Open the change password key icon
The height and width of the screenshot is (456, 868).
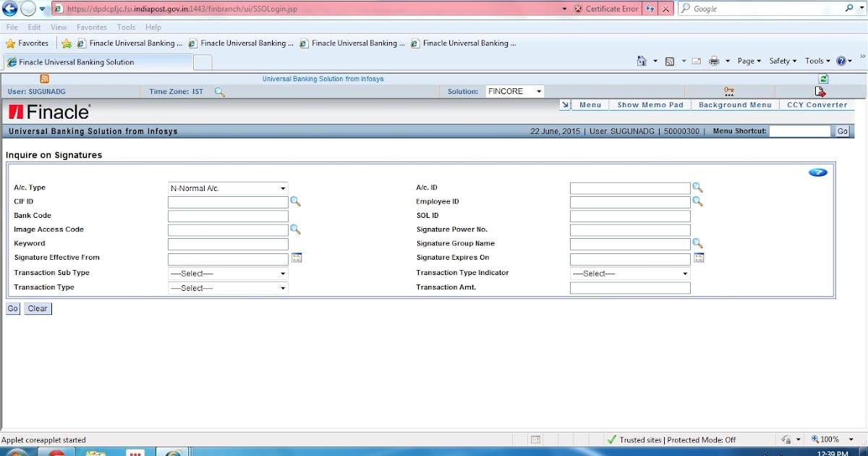(729, 91)
